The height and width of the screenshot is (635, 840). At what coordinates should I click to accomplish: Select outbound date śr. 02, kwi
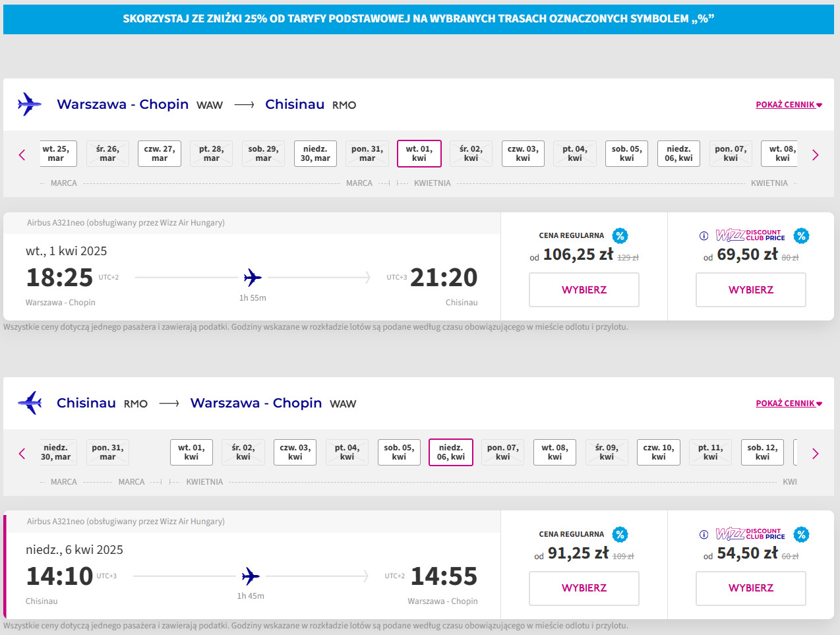tap(471, 154)
